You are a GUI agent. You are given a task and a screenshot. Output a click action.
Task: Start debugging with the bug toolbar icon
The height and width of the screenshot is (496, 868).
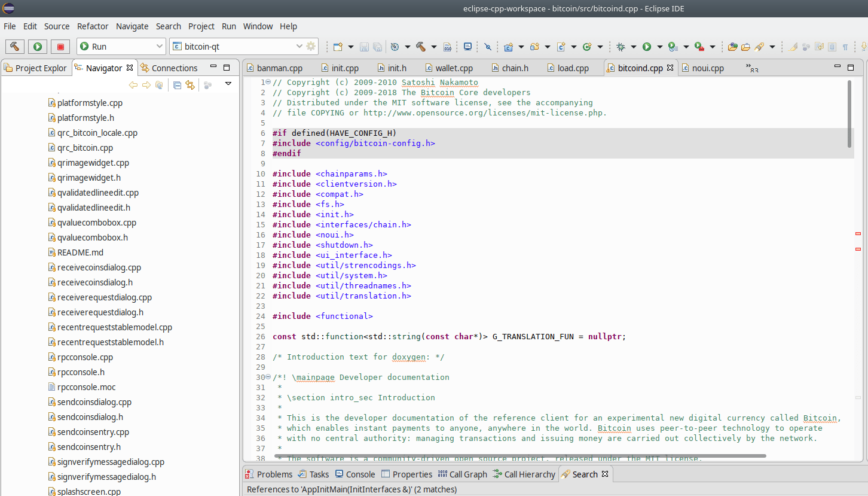tap(621, 46)
